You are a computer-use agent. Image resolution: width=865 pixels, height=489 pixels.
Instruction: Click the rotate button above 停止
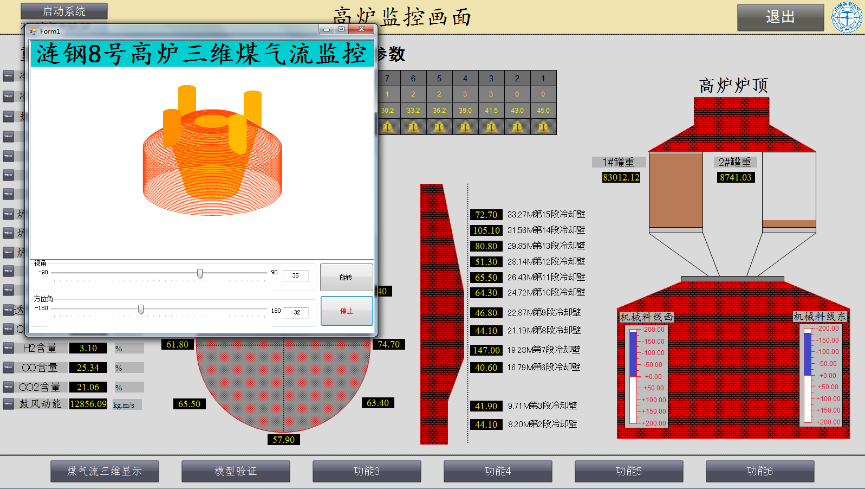coord(346,277)
